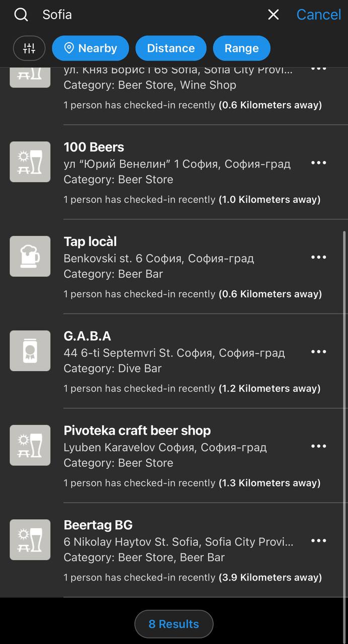348x644 pixels.
Task: Open the Beertag BG venue title
Action: coord(98,525)
